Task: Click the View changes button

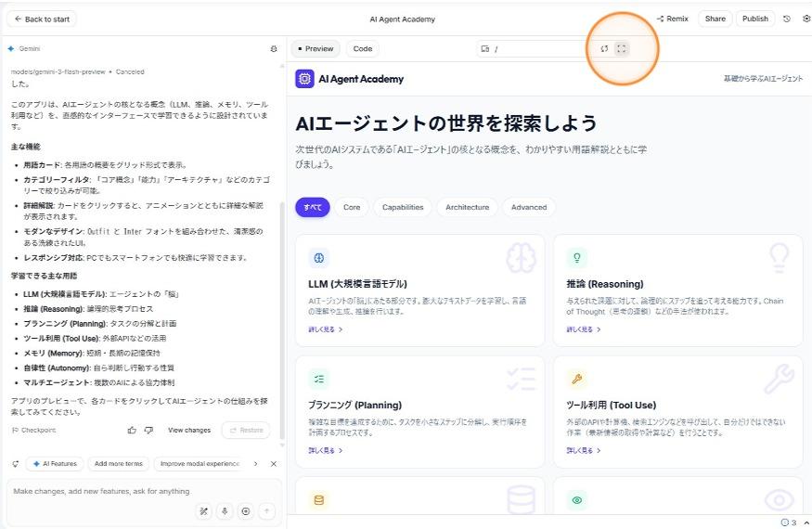Action: [x=188, y=430]
